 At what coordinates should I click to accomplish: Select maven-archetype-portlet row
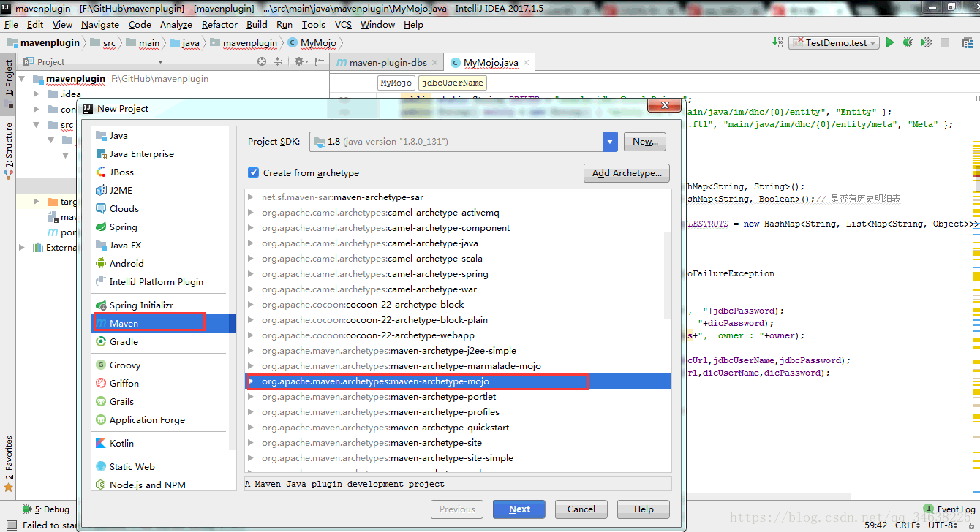(458, 397)
